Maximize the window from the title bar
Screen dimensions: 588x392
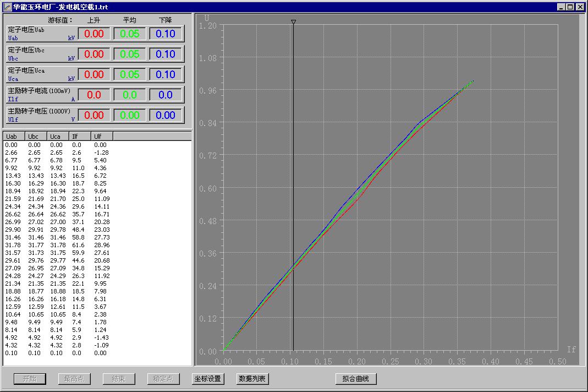pyautogui.click(x=570, y=7)
